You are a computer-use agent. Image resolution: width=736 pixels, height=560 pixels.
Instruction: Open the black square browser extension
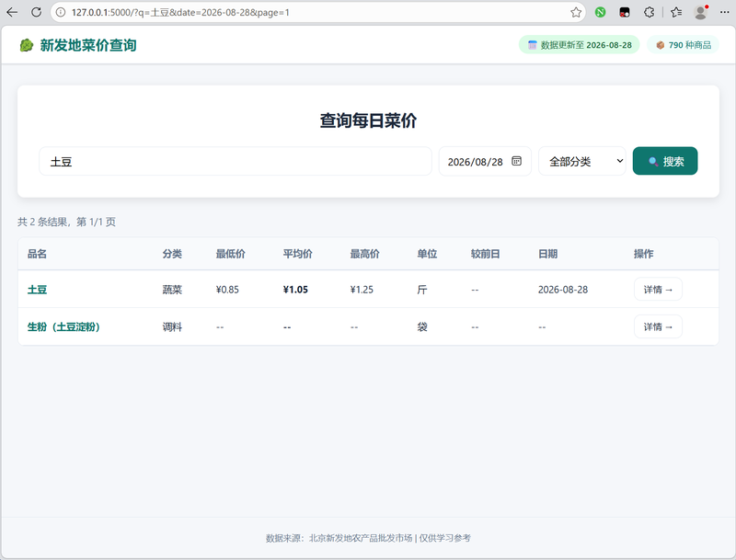(x=625, y=12)
